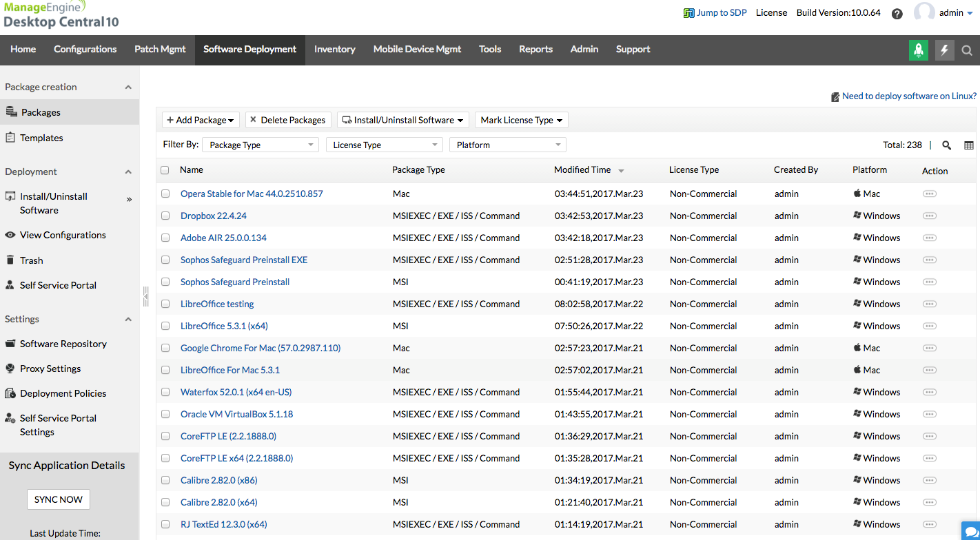The height and width of the screenshot is (540, 980).
Task: Open action menu for Dropbox 22.4.24
Action: [x=929, y=216]
